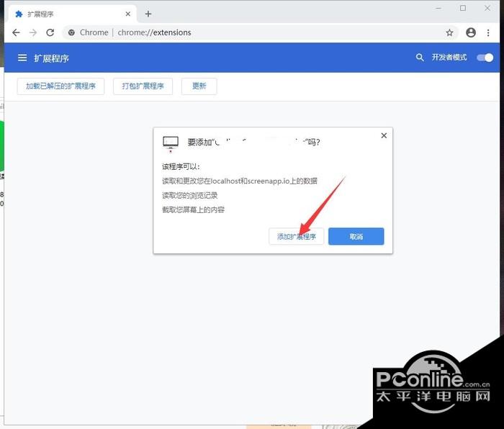Cancel the dialog with 取消

pos(356,237)
